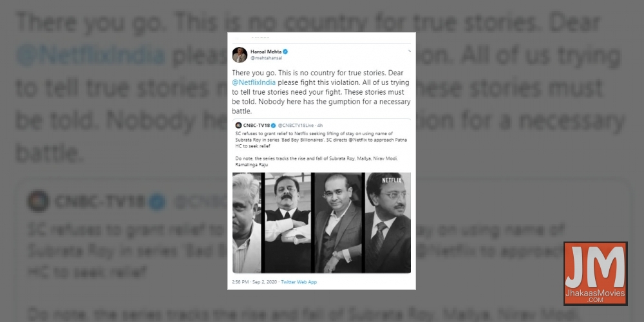Click the 4h timestamp on quoted tweet
This screenshot has width=644, height=322.
pyautogui.click(x=320, y=126)
